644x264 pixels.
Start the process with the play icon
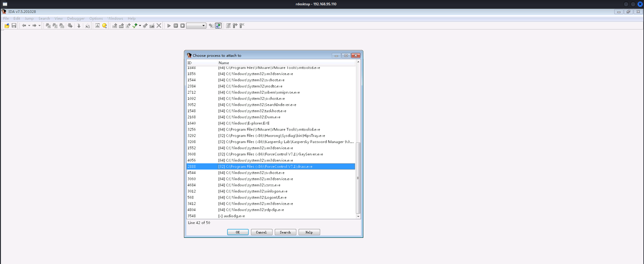(x=169, y=26)
